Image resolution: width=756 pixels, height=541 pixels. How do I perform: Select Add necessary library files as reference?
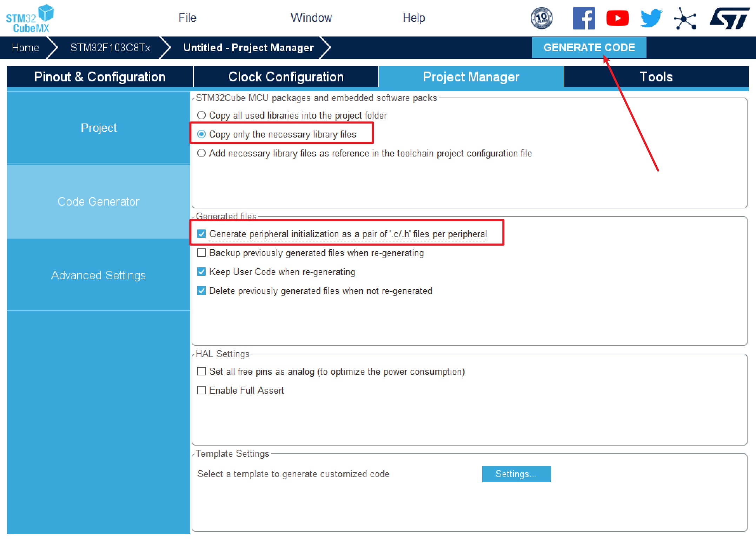point(201,153)
